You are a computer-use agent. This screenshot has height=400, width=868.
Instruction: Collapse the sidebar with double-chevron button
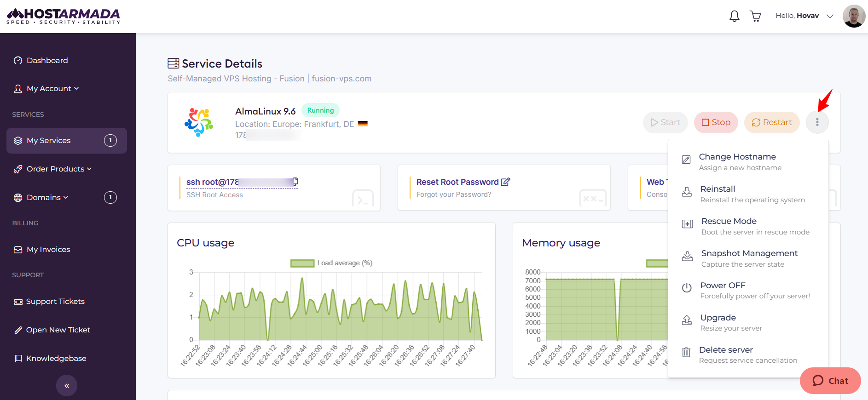pos(67,386)
